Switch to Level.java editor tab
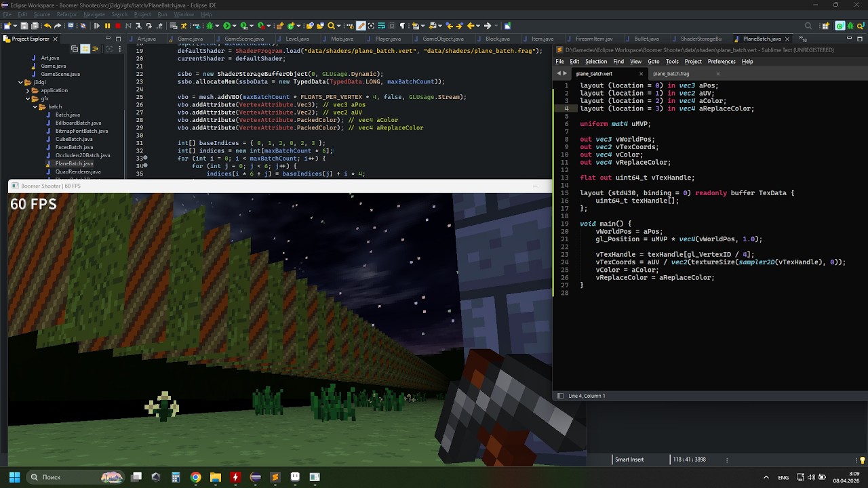Image resolution: width=868 pixels, height=488 pixels. pos(298,39)
